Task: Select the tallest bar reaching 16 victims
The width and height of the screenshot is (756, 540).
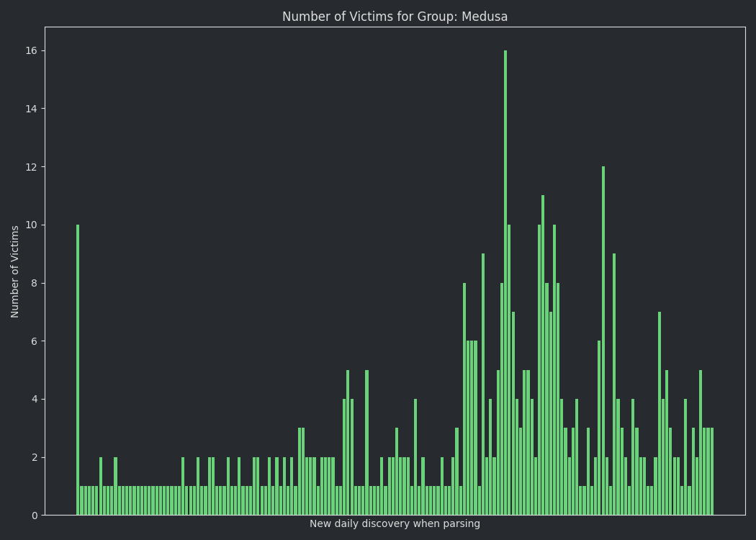Action: 505,282
